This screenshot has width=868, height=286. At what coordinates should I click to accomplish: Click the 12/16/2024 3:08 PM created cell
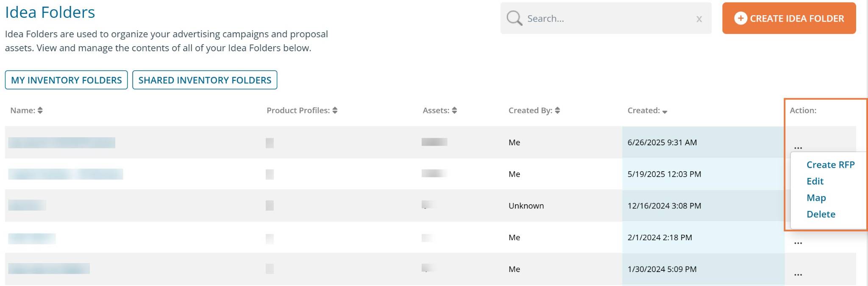point(664,206)
